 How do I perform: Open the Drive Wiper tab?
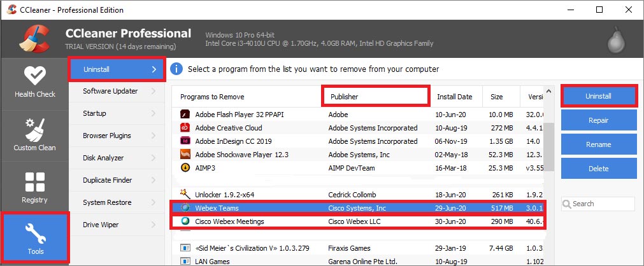[117, 225]
